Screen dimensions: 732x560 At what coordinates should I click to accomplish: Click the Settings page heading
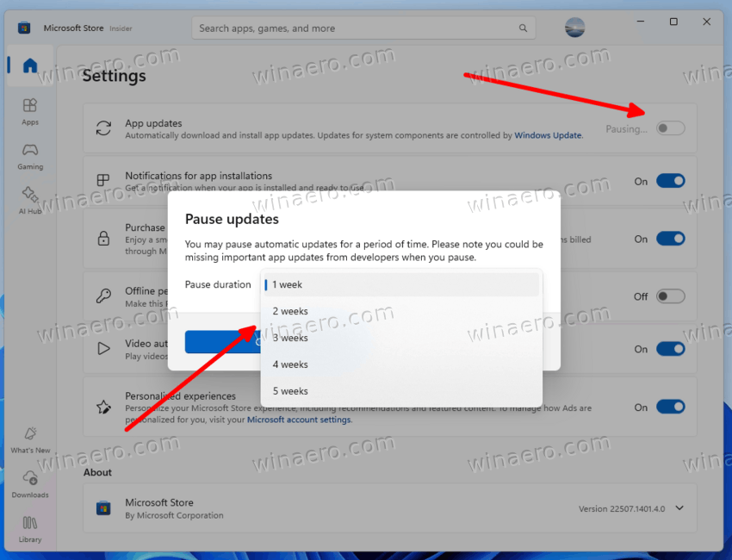tap(114, 76)
